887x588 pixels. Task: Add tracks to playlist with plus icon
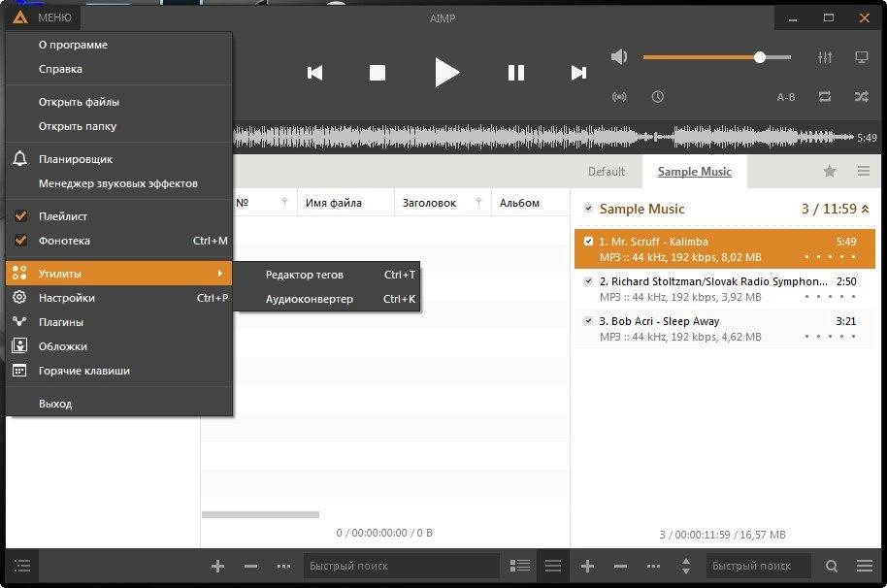point(587,566)
